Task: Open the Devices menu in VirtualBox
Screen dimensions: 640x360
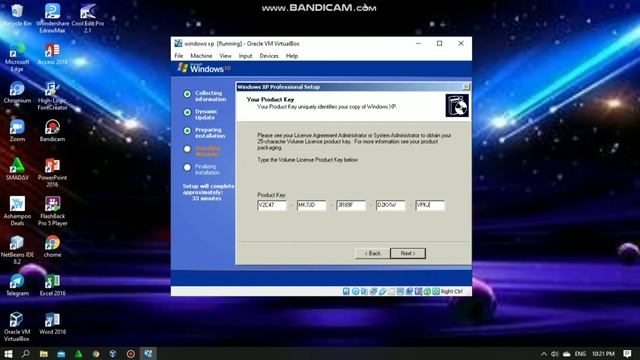Action: click(x=269, y=56)
